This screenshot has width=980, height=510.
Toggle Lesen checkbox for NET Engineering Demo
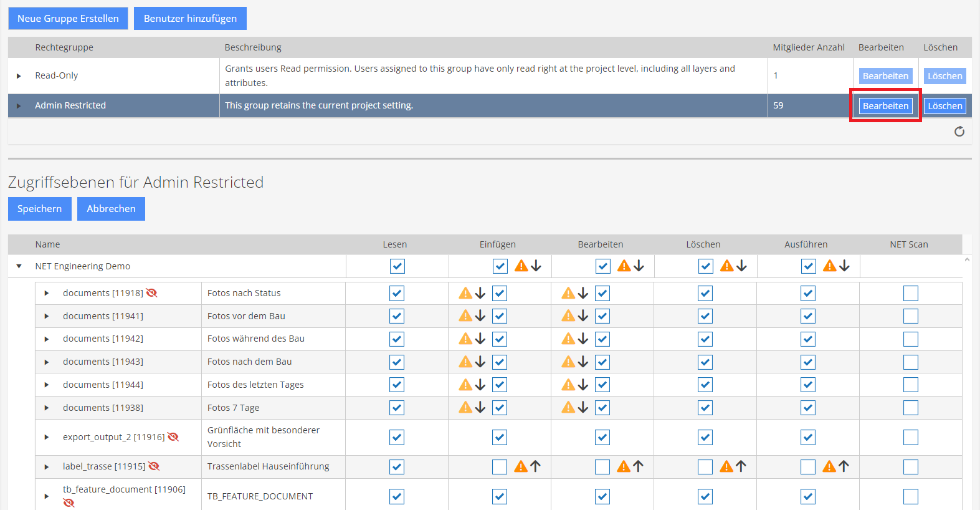pyautogui.click(x=397, y=266)
